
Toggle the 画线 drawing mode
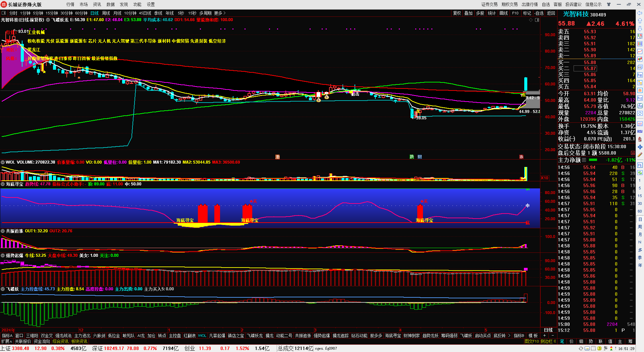[x=503, y=13]
